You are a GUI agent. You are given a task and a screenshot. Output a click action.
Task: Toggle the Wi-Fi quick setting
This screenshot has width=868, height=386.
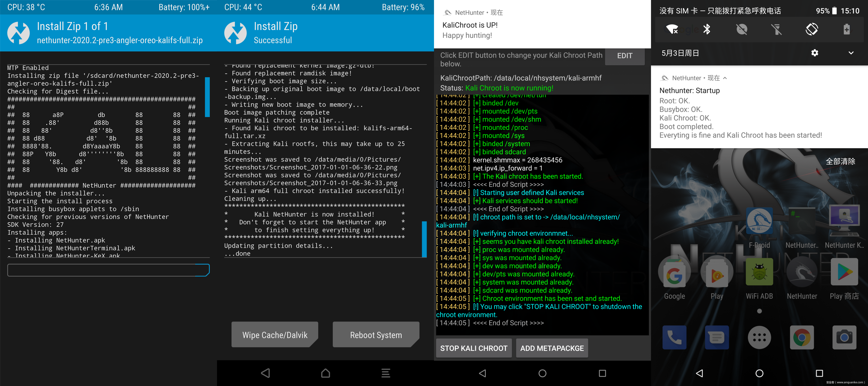[x=672, y=29]
